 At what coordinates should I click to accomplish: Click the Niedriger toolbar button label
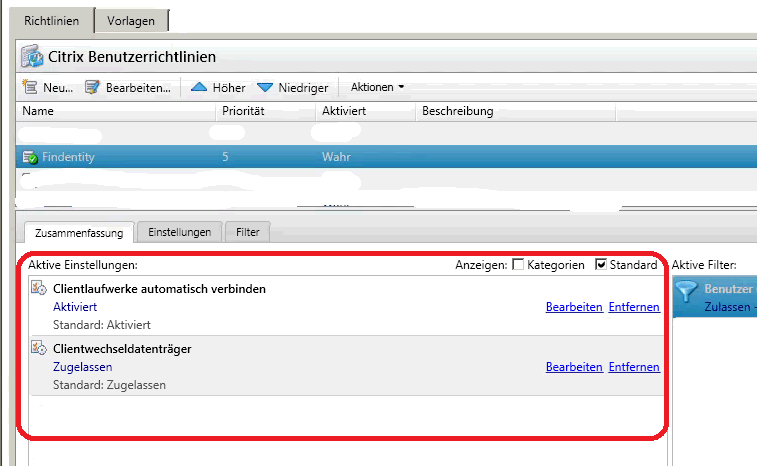tap(303, 88)
